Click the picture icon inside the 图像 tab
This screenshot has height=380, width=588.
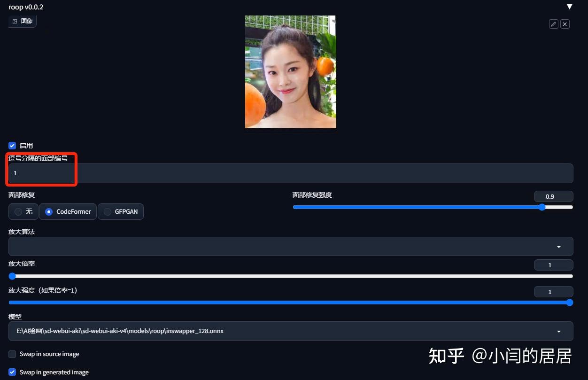pyautogui.click(x=15, y=21)
